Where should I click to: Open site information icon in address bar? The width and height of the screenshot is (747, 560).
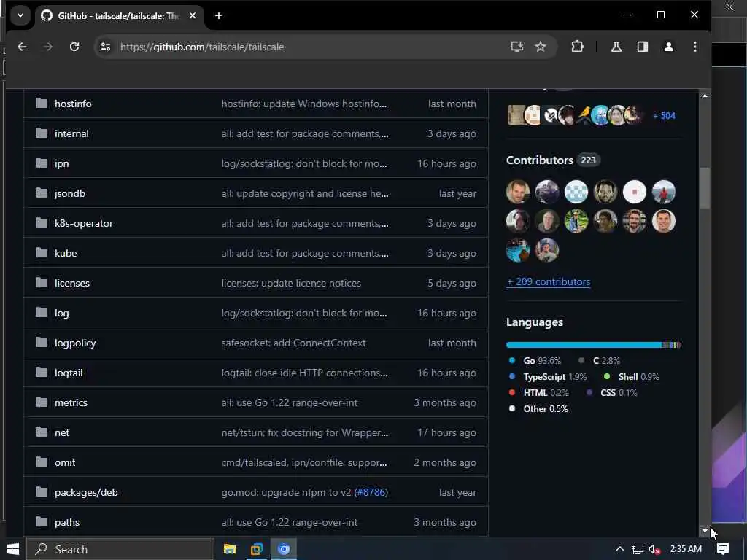click(106, 47)
